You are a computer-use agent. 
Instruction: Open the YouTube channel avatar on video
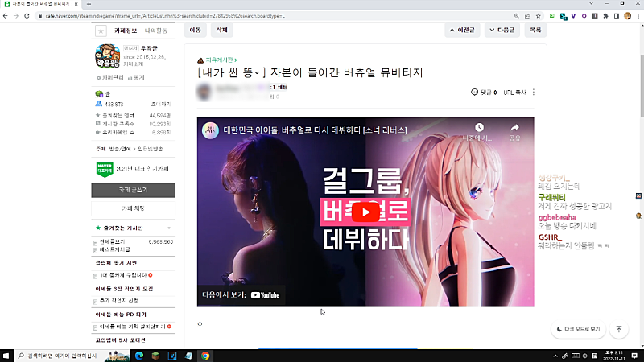[x=210, y=130]
